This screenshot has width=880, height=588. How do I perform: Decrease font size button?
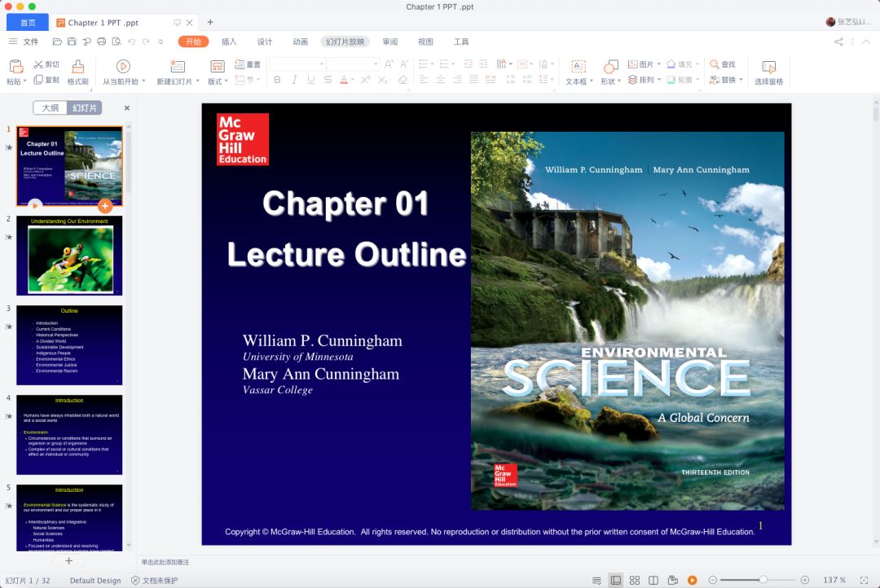pyautogui.click(x=404, y=64)
